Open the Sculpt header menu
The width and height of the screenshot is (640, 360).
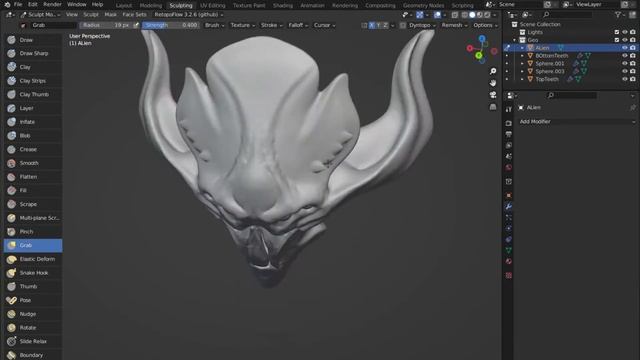click(x=91, y=15)
